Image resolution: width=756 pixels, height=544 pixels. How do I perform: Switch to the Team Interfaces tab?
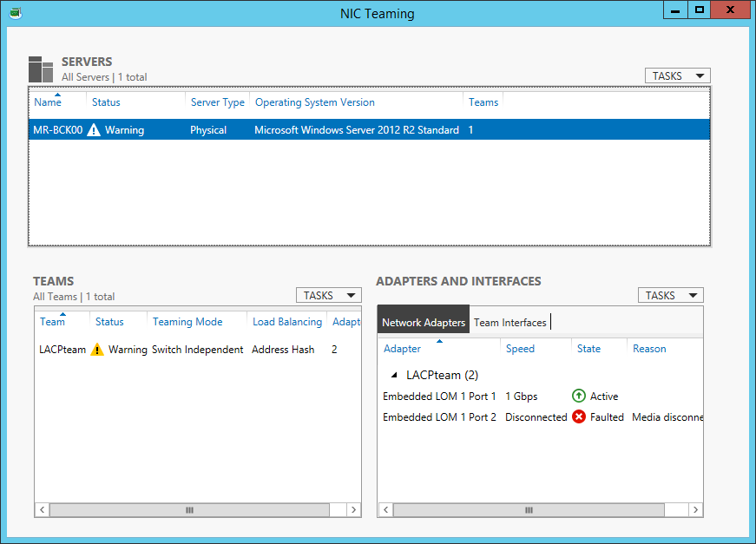click(x=510, y=323)
